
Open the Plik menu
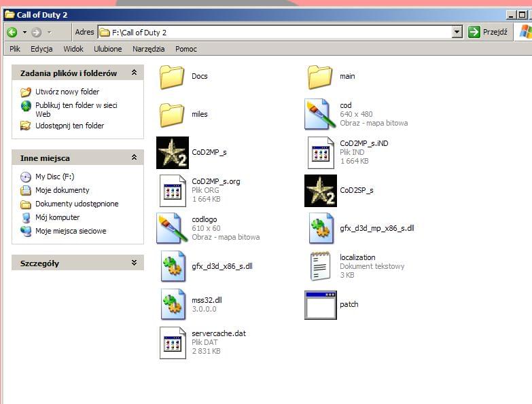[x=15, y=49]
